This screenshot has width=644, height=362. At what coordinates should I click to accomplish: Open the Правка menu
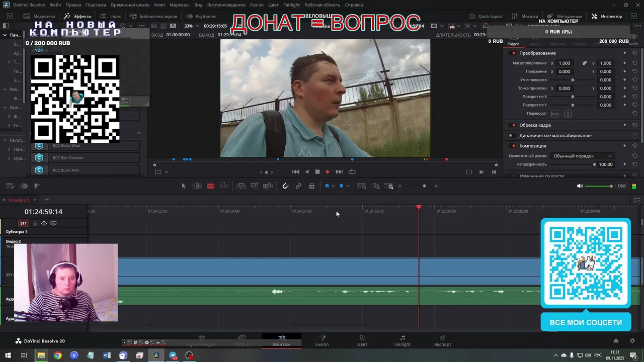(x=73, y=5)
